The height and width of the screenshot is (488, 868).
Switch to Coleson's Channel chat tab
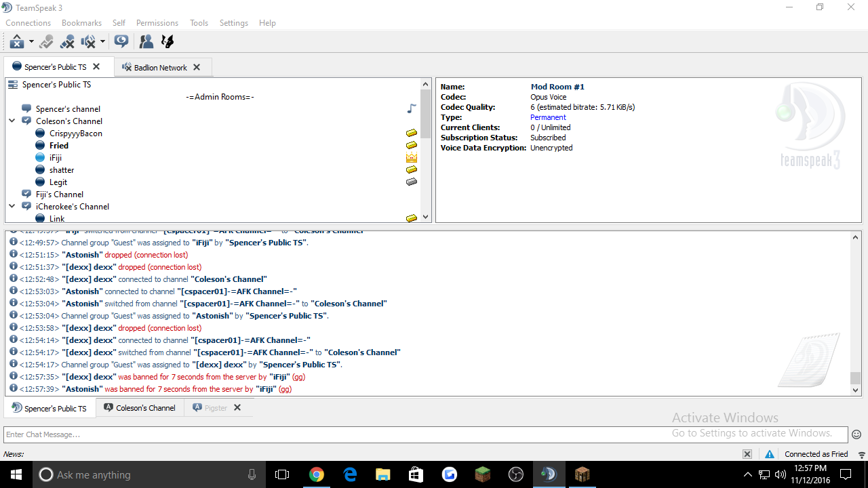point(140,408)
